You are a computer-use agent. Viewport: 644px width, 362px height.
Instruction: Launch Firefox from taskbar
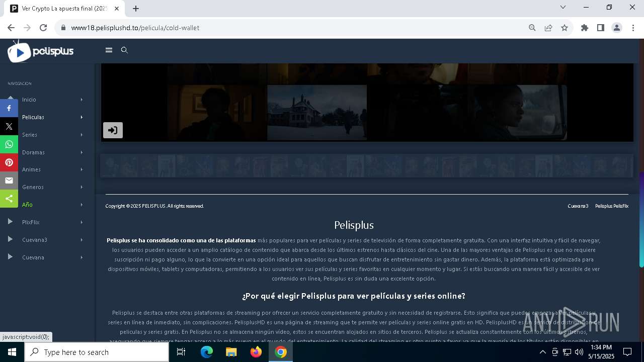pos(256,352)
